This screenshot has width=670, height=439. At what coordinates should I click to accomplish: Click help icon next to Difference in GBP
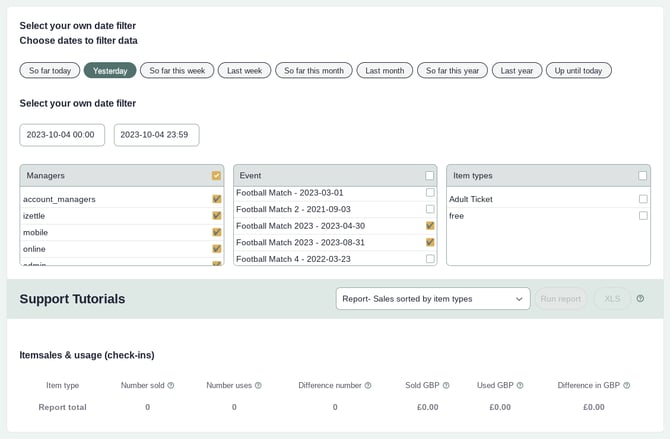[x=626, y=385]
